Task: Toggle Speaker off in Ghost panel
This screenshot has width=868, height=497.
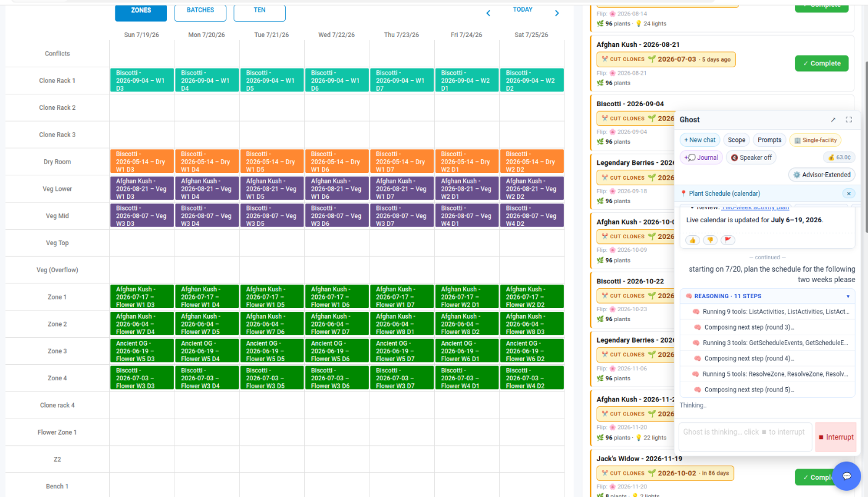Action: click(x=751, y=157)
